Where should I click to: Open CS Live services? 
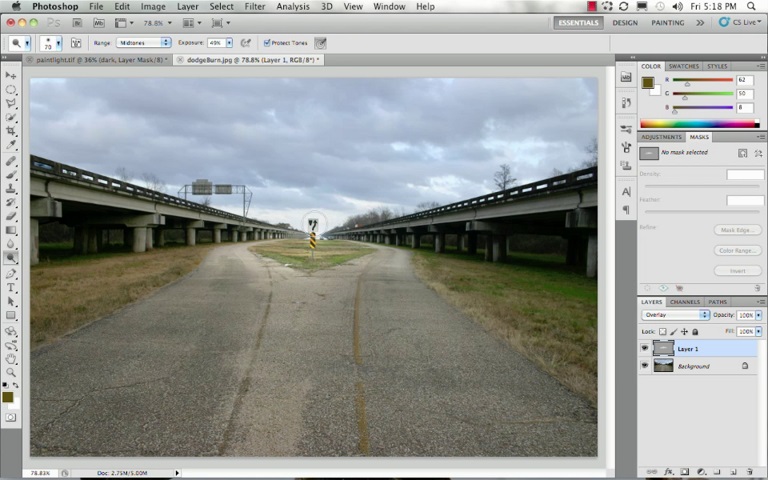coord(740,22)
